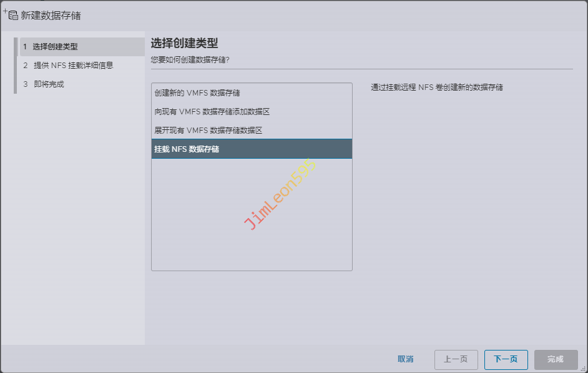Go to wizard step 1 选择创建类型
Screen dimensions: 588x373
pyautogui.click(x=55, y=47)
